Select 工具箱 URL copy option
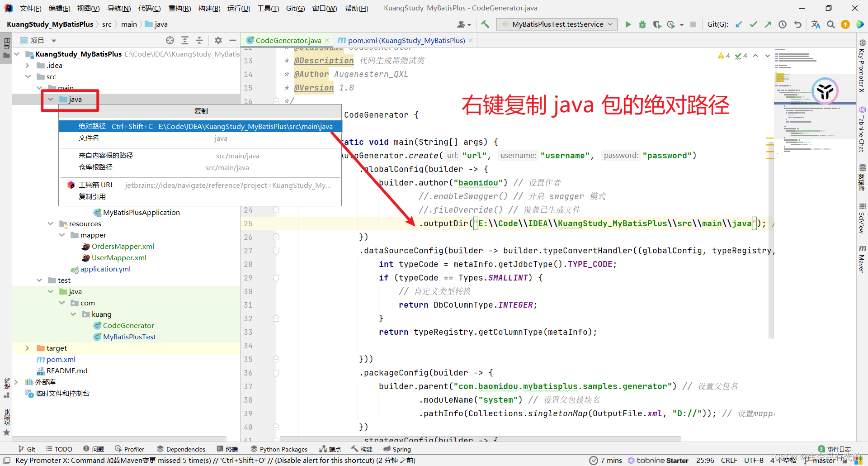This screenshot has height=466, width=868. tap(200, 185)
